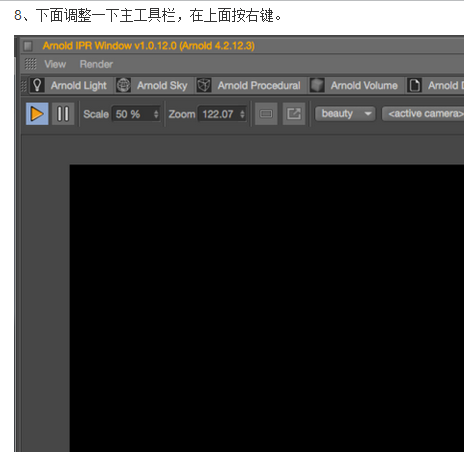Adjust the Scale value stepper arrows
Image resolution: width=464 pixels, height=452 pixels.
tap(156, 114)
